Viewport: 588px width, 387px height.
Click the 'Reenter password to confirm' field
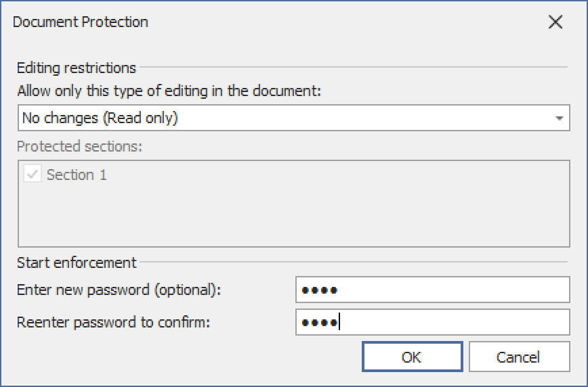pos(432,322)
